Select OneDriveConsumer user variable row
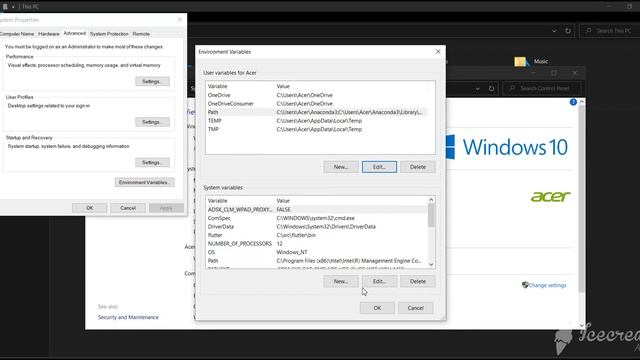 (x=317, y=104)
